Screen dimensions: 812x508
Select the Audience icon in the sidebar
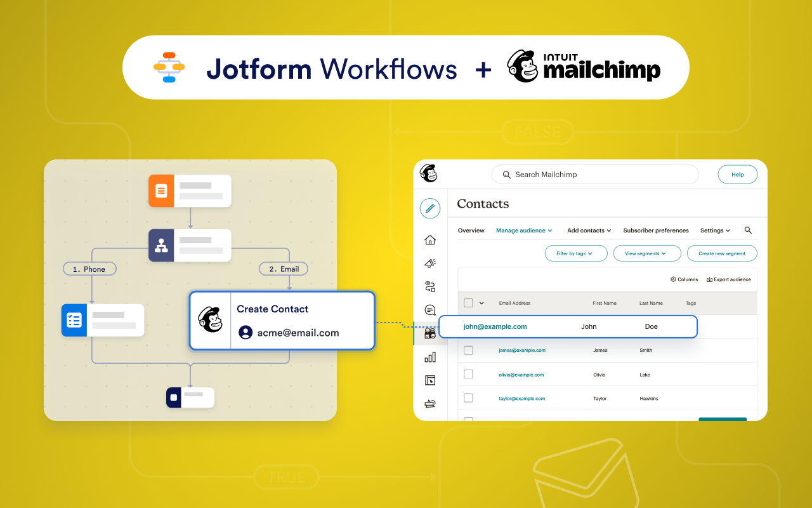tap(430, 333)
